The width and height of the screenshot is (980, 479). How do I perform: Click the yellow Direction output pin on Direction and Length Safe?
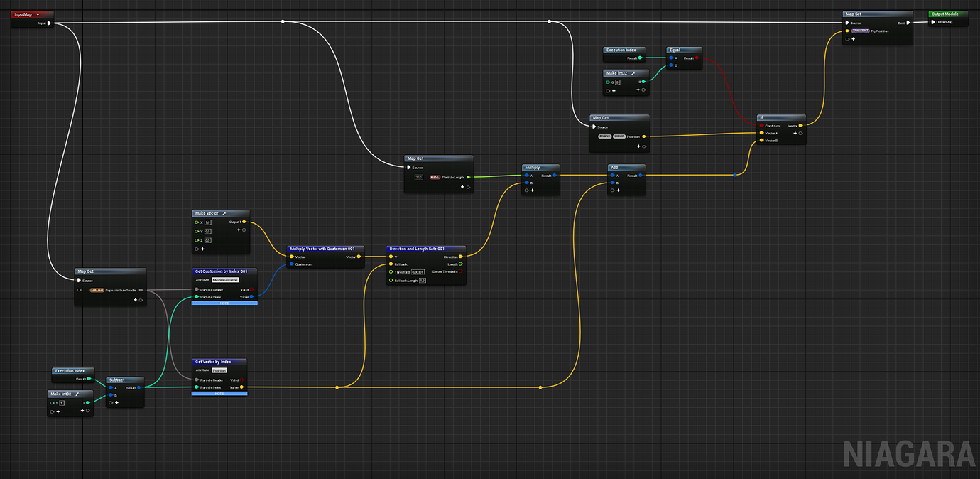click(x=460, y=257)
